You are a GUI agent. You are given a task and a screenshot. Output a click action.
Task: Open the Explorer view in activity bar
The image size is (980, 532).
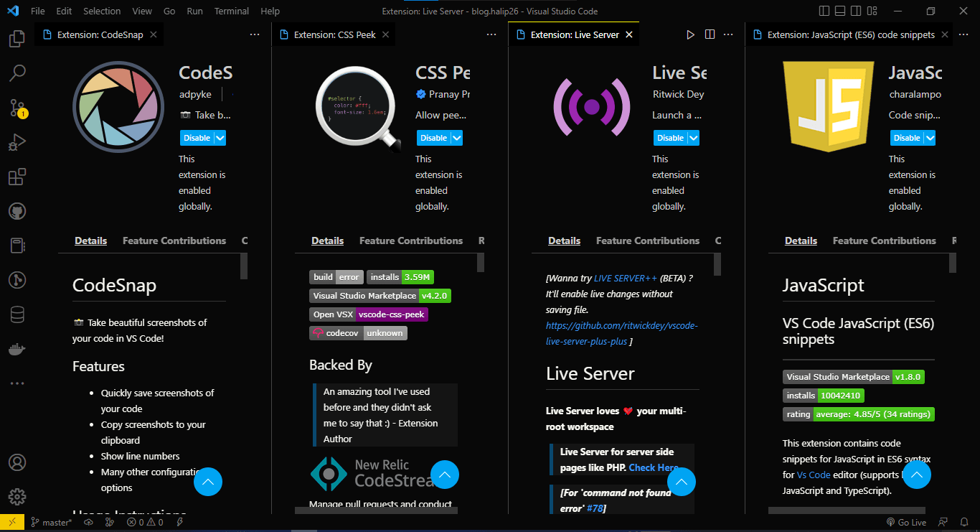click(x=17, y=38)
